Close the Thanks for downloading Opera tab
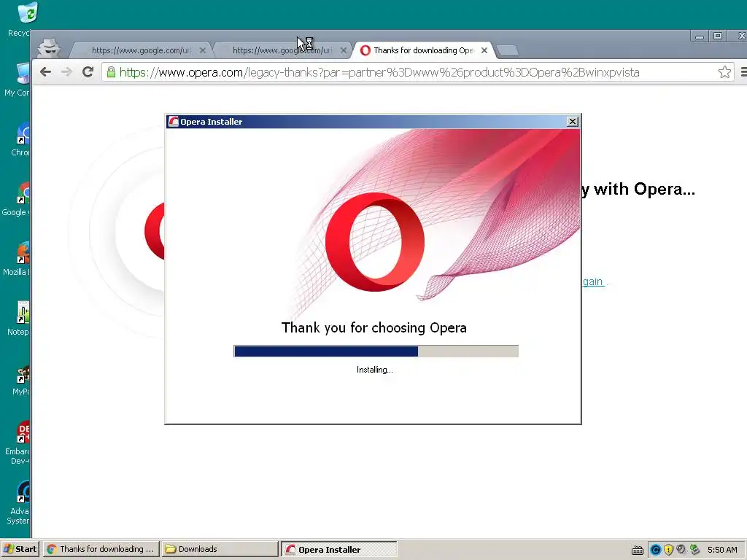Image resolution: width=747 pixels, height=560 pixels. (484, 50)
